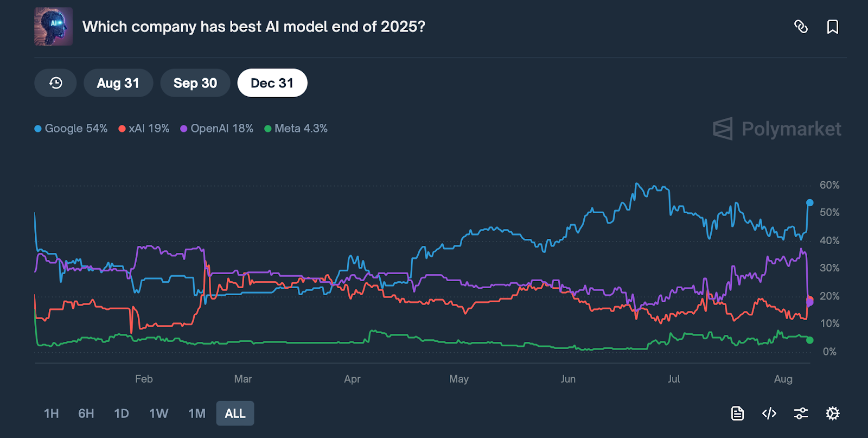The width and height of the screenshot is (868, 438).
Task: Click the market question title
Action: [x=254, y=26]
